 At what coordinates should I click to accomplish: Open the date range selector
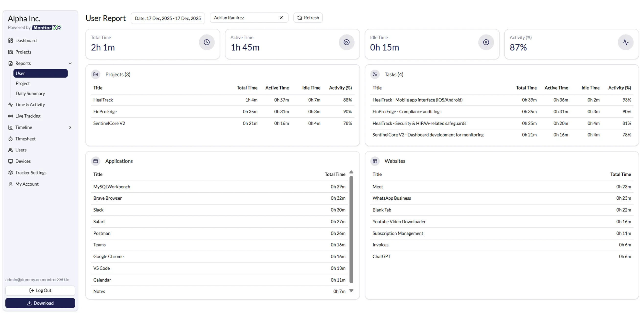pyautogui.click(x=168, y=18)
